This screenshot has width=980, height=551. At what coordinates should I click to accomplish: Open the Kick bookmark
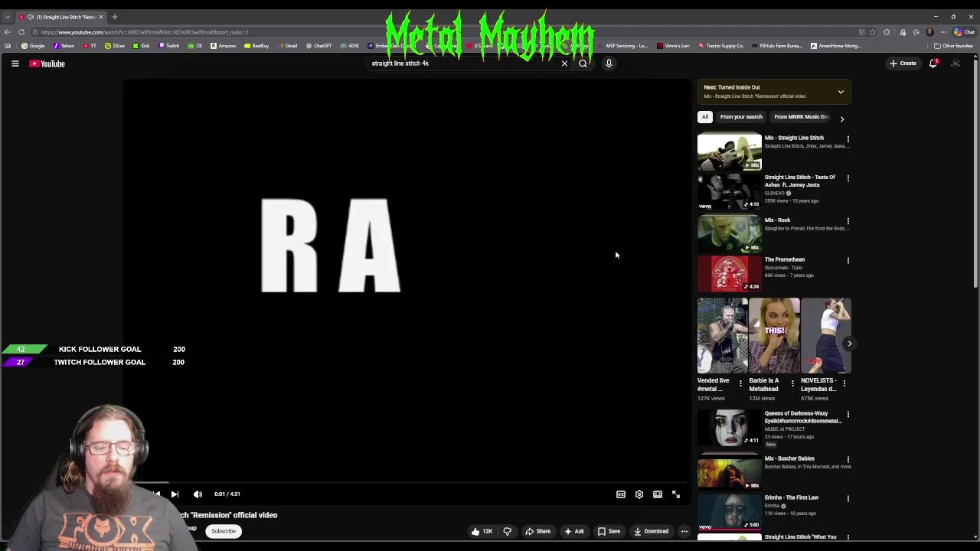tap(142, 46)
